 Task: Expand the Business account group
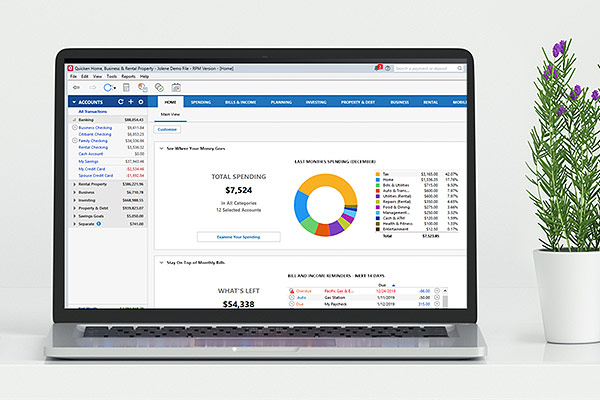(74, 192)
